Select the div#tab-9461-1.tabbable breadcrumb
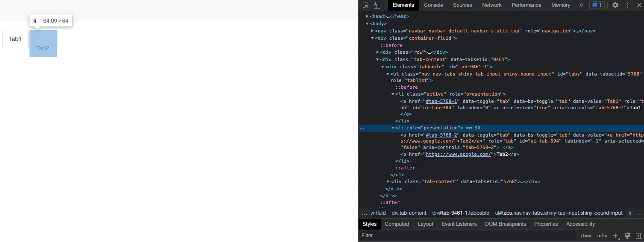 point(461,213)
